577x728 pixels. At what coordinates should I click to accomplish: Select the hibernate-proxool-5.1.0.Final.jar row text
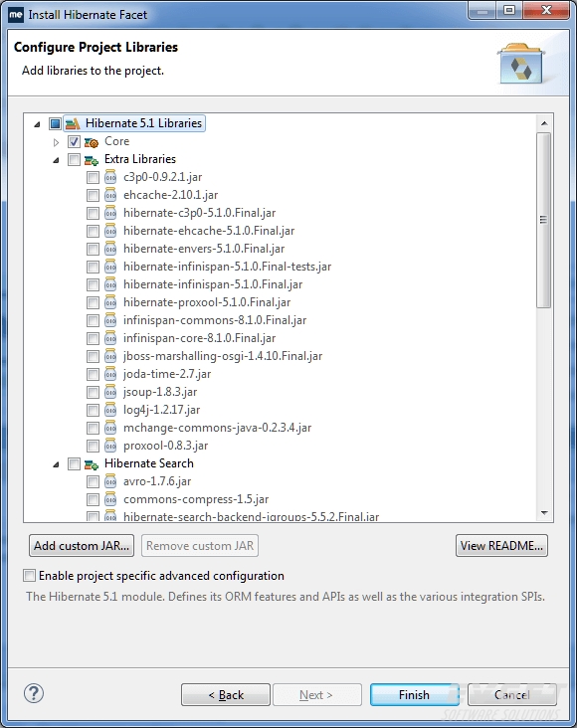tap(207, 302)
